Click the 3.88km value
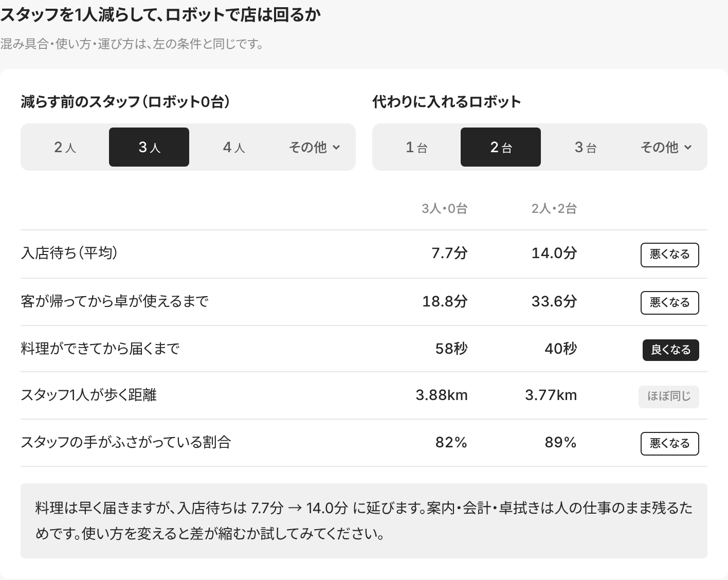Viewport: 728px width, 580px height. pyautogui.click(x=442, y=395)
